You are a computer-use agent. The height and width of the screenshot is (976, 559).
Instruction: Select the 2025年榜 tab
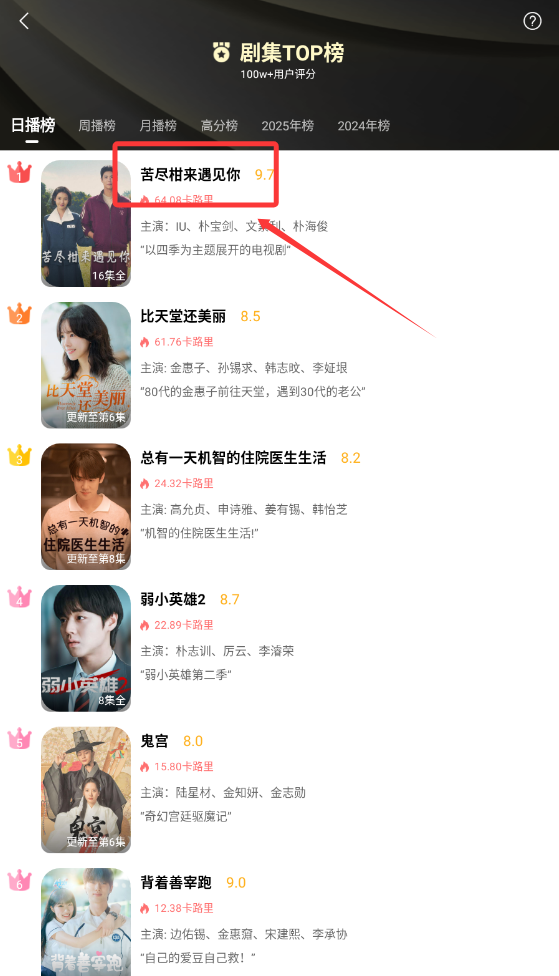pyautogui.click(x=288, y=125)
